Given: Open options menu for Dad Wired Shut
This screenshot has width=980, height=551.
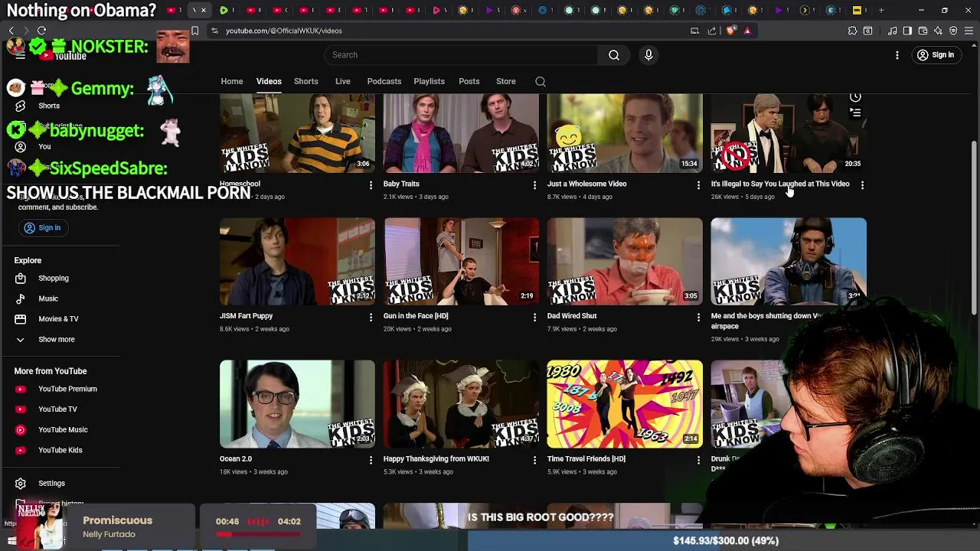Looking at the screenshot, I should 697,317.
